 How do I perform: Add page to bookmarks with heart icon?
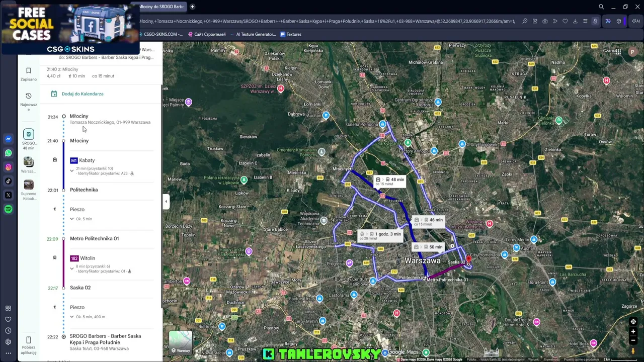click(x=565, y=21)
